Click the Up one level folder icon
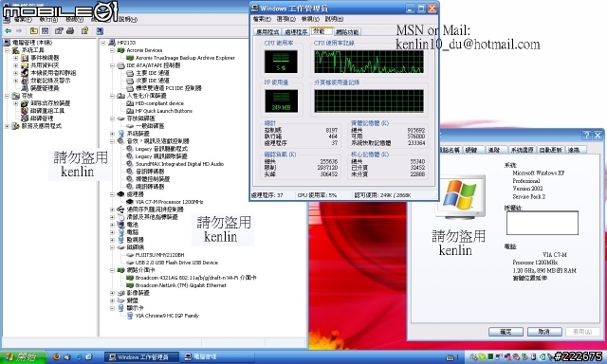This screenshot has width=607, height=364. [34, 30]
